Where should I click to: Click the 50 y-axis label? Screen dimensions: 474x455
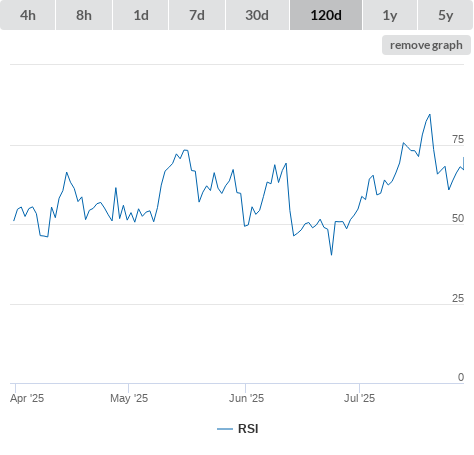[x=458, y=218]
